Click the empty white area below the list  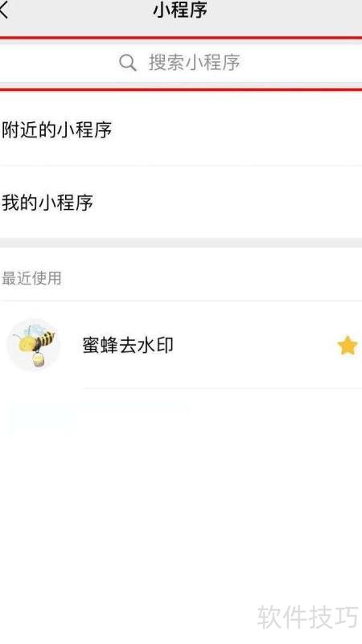[181, 514]
